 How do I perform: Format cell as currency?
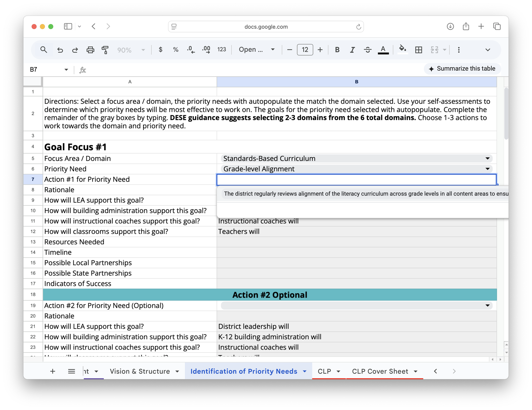[x=160, y=50]
